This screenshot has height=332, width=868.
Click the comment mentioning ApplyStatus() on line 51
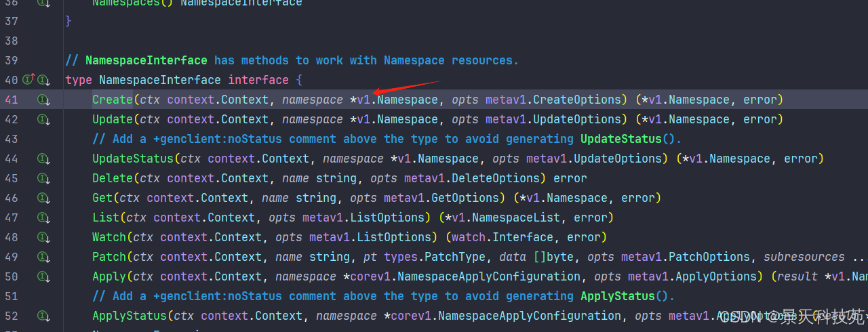click(384, 296)
